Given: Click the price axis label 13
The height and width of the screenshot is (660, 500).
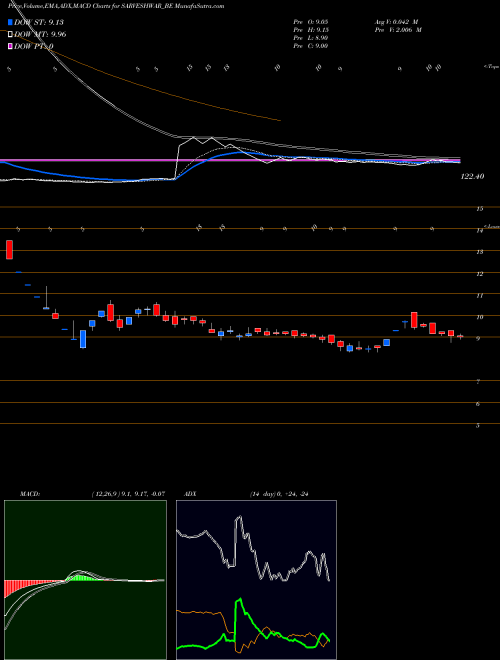Looking at the screenshot, I should pyautogui.click(x=480, y=252).
